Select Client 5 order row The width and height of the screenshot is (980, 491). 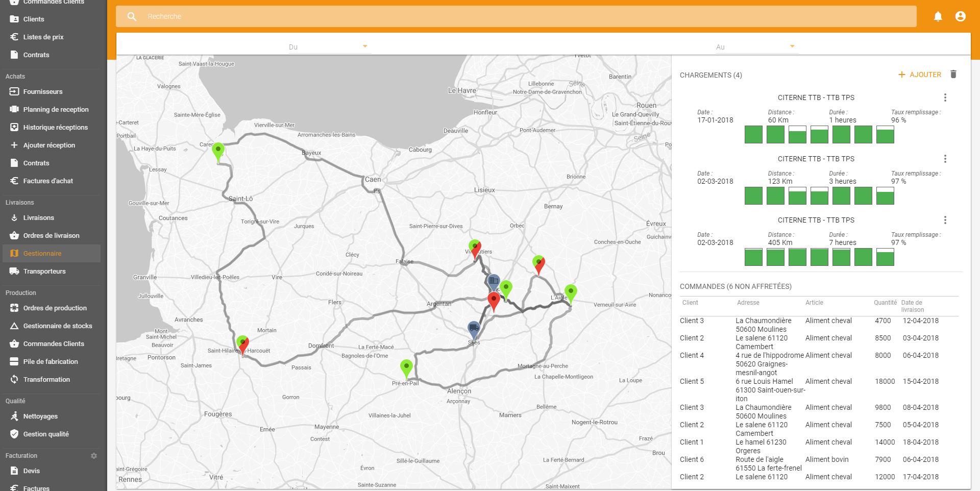point(819,390)
